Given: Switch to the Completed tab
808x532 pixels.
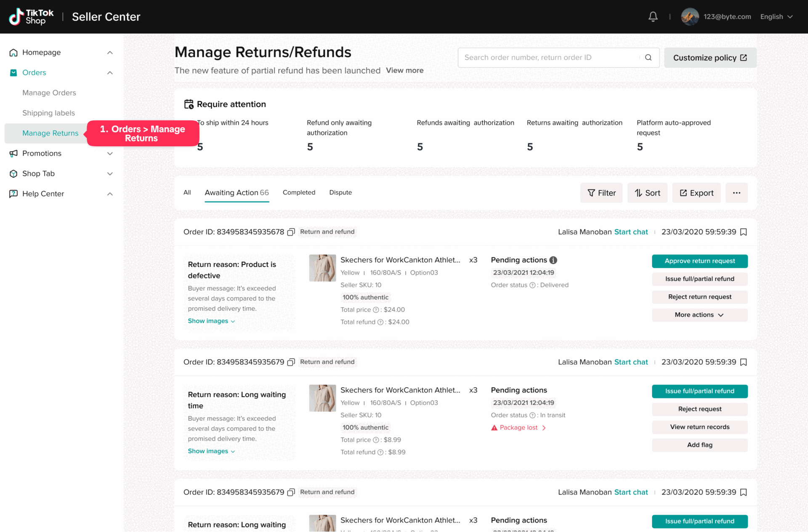Looking at the screenshot, I should point(299,192).
